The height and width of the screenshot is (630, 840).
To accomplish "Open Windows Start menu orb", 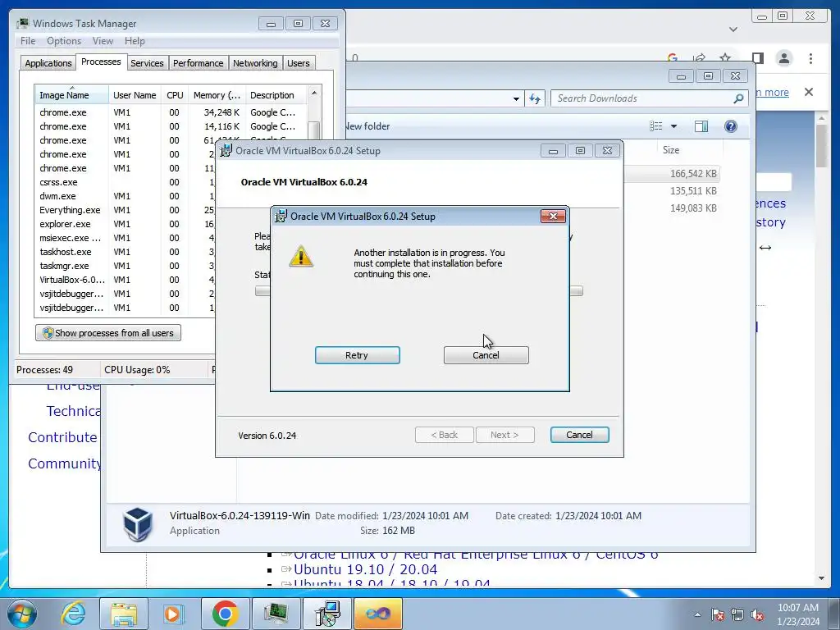I will click(22, 614).
